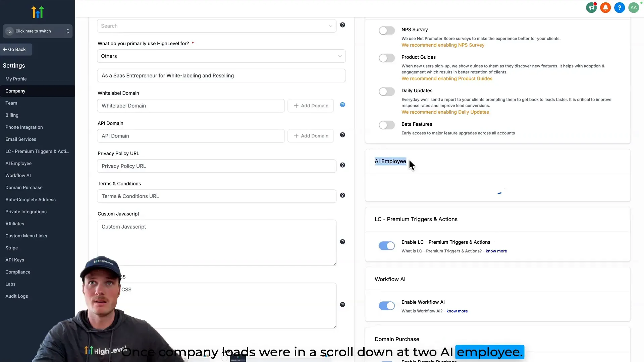Viewport: 644px width, 362px height.
Task: Disable LC - Premium Triggers & Actions toggle
Action: tap(387, 246)
